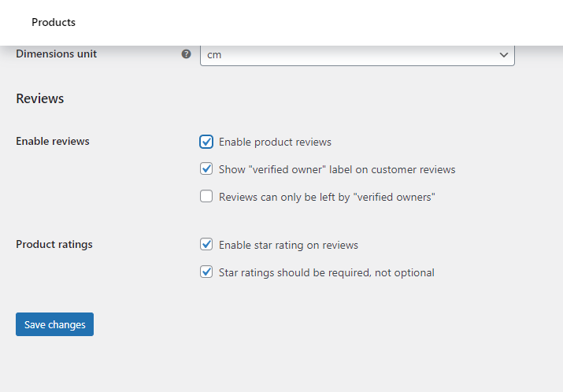This screenshot has width=563, height=392.
Task: Disable the Enable star rating on reviews checkbox
Action: pyautogui.click(x=206, y=244)
